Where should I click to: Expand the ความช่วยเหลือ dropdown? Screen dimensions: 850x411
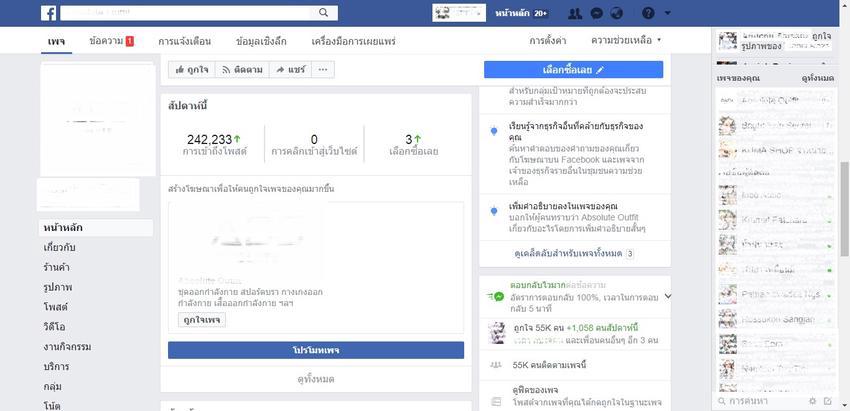pyautogui.click(x=626, y=41)
